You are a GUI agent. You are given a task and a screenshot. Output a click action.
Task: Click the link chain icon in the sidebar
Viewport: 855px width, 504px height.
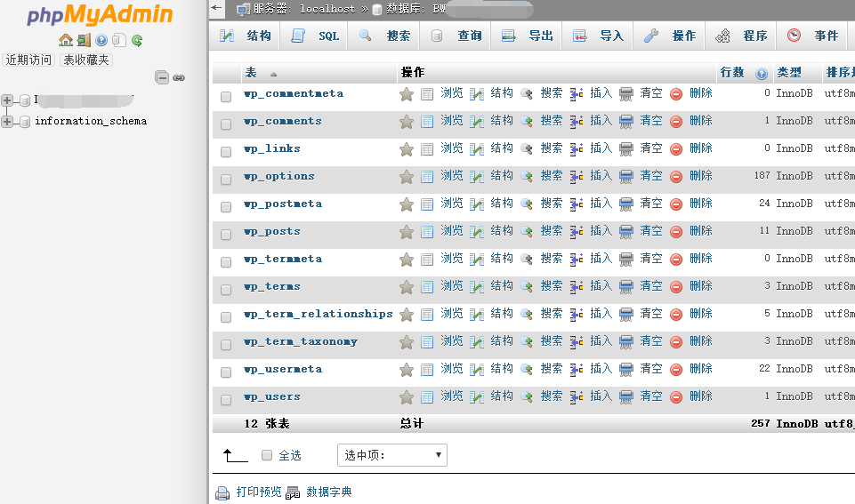(179, 77)
